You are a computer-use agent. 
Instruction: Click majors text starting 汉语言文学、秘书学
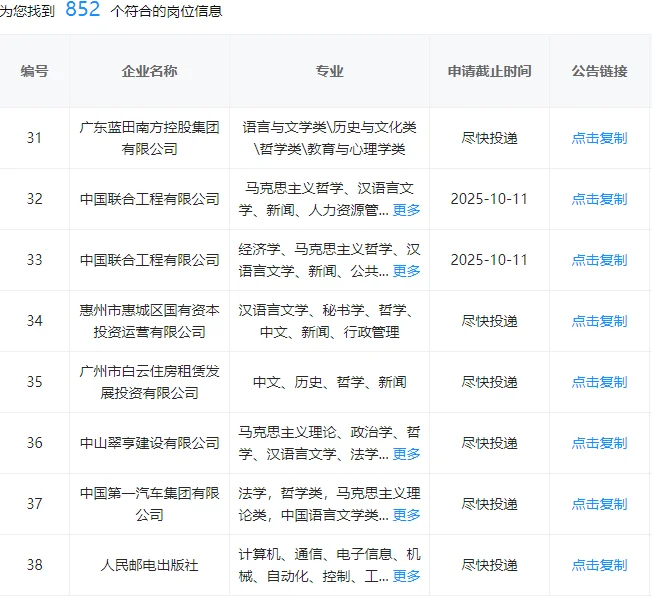pyautogui.click(x=329, y=321)
